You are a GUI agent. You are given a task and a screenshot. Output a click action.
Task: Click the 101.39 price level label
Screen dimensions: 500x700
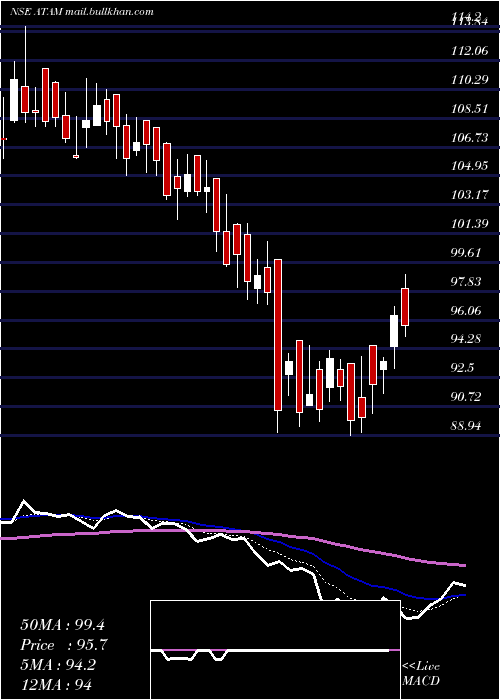pos(470,224)
